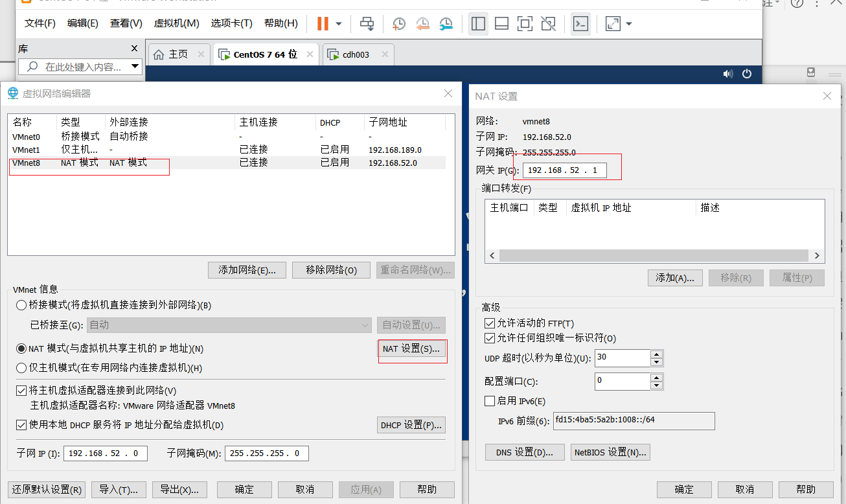Click 取消 in the NAT 设置 dialog
The image size is (846, 504).
click(x=745, y=490)
